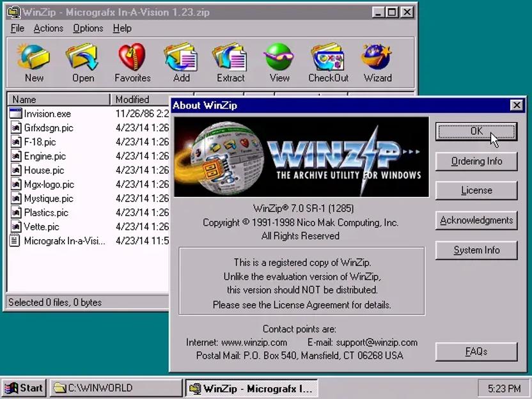The height and width of the screenshot is (399, 532).
Task: Sort by the Name column header
Action: click(59, 99)
